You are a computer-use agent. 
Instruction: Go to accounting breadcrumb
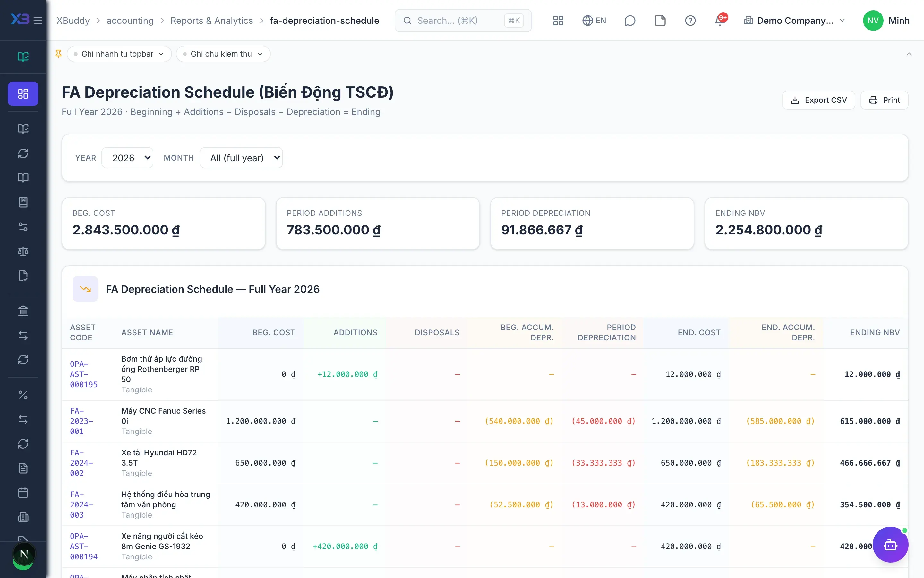click(x=130, y=20)
